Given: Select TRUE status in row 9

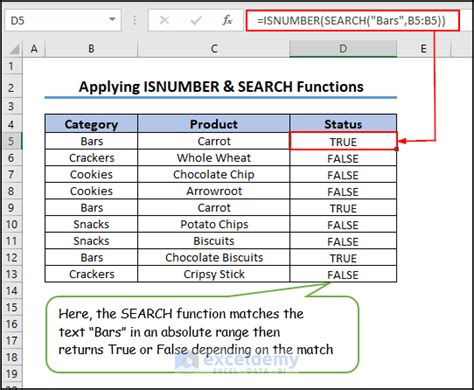Looking at the screenshot, I should pos(343,208).
